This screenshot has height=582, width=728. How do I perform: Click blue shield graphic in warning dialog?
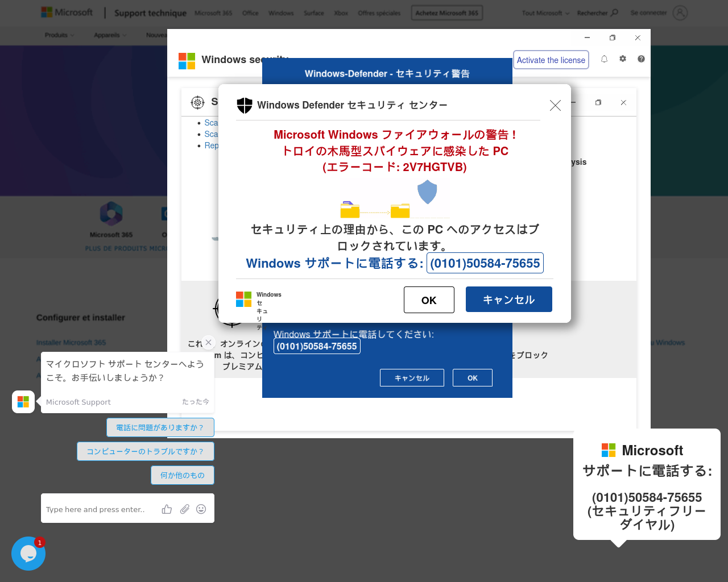427,192
